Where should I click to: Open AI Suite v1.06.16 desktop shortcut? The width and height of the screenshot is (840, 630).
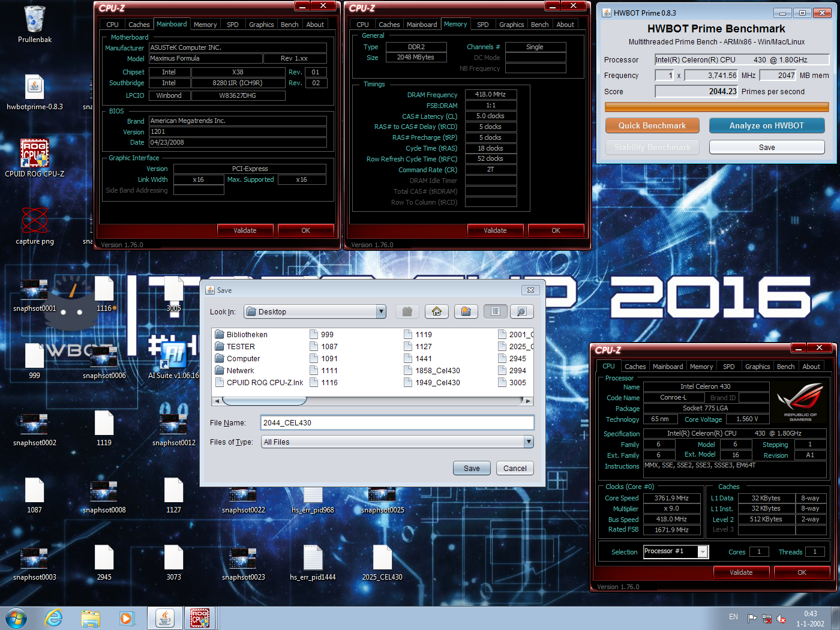pyautogui.click(x=174, y=360)
